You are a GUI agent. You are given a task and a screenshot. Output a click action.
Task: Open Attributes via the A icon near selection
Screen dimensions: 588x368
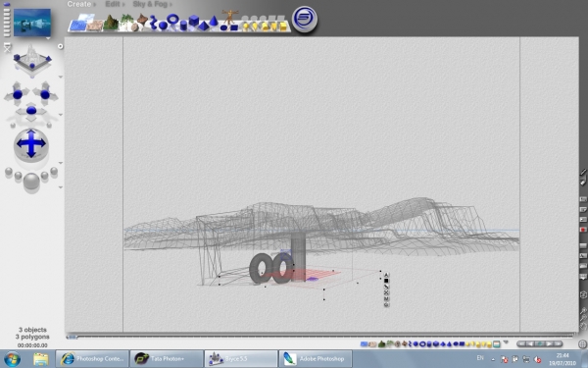pyautogui.click(x=386, y=275)
